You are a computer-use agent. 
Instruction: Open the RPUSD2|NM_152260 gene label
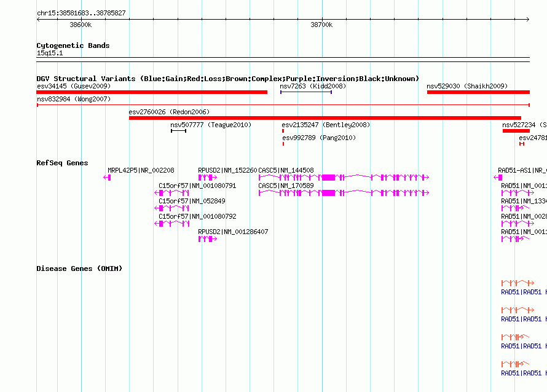pyautogui.click(x=227, y=171)
